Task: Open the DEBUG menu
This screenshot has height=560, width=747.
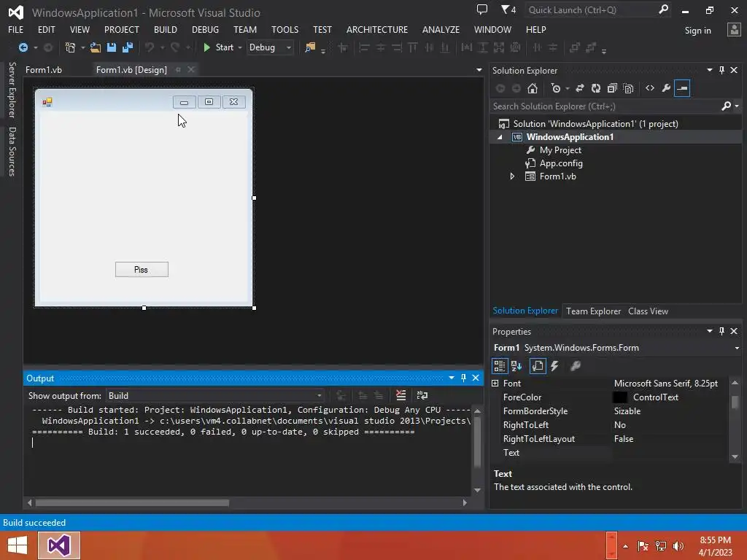Action: pos(205,29)
